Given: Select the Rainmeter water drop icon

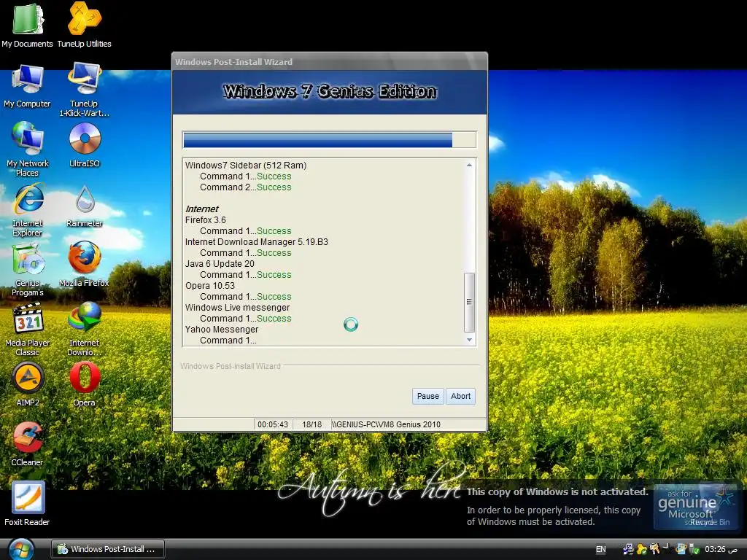Looking at the screenshot, I should 85,205.
